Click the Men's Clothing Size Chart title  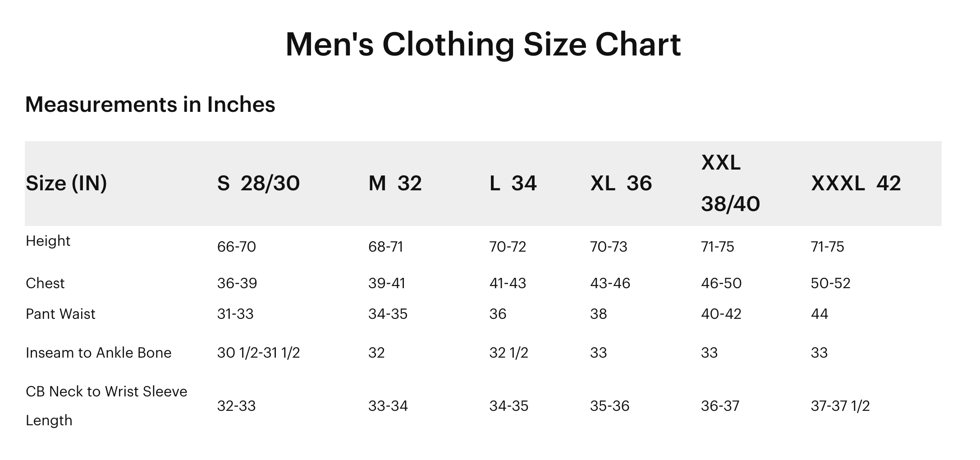[x=483, y=44]
